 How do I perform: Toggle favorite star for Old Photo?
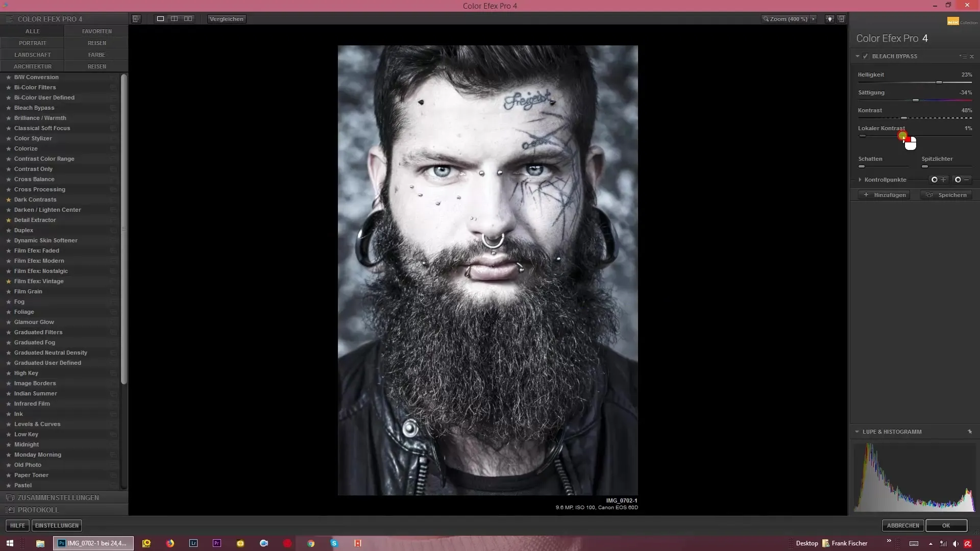[9, 465]
